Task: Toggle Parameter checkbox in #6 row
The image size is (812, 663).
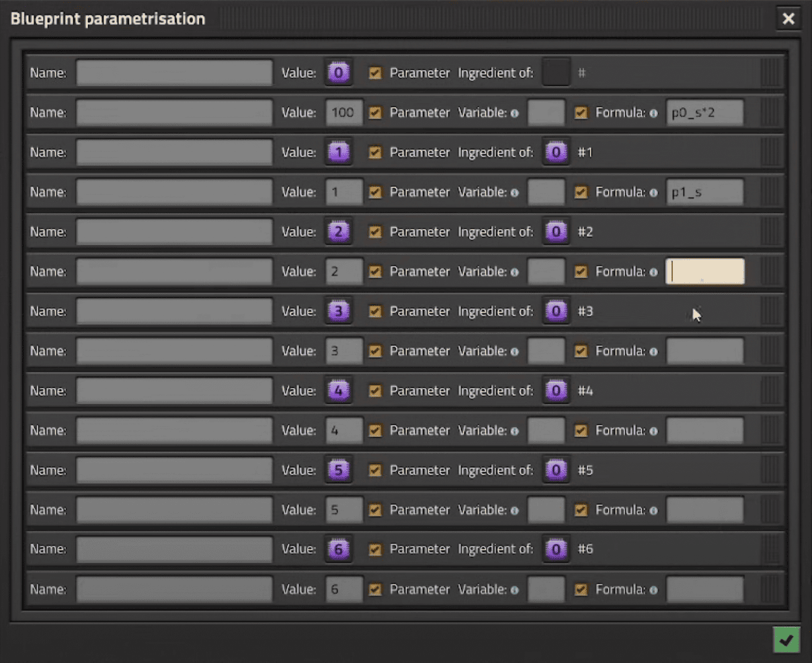Action: [375, 549]
